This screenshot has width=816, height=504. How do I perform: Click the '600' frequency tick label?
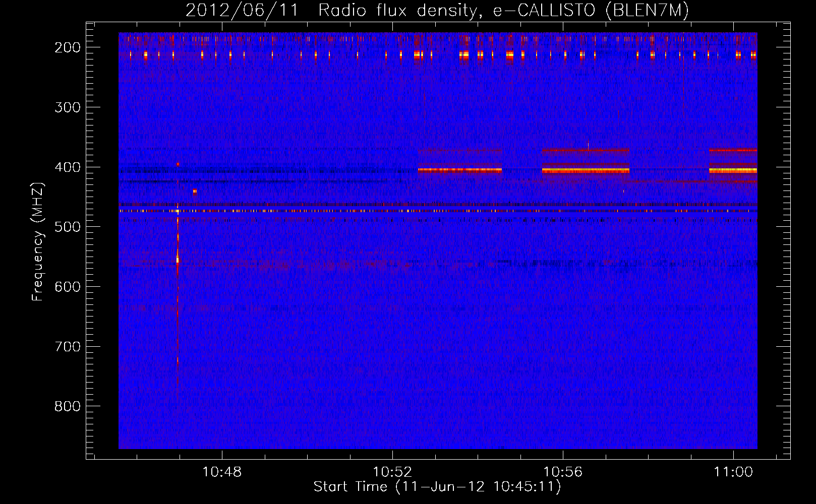(x=68, y=287)
